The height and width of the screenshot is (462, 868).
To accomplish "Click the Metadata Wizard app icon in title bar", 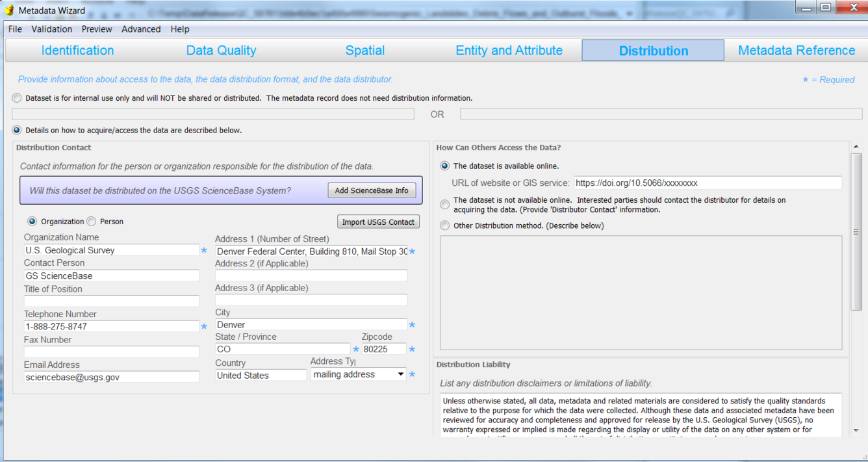I will tap(9, 10).
